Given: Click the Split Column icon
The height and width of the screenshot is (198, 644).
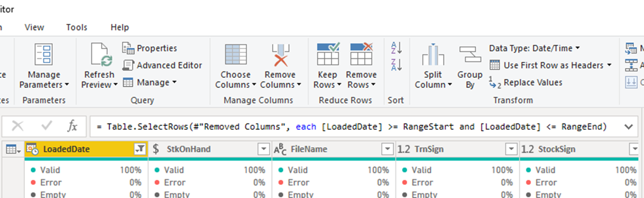Looking at the screenshot, I should (433, 55).
